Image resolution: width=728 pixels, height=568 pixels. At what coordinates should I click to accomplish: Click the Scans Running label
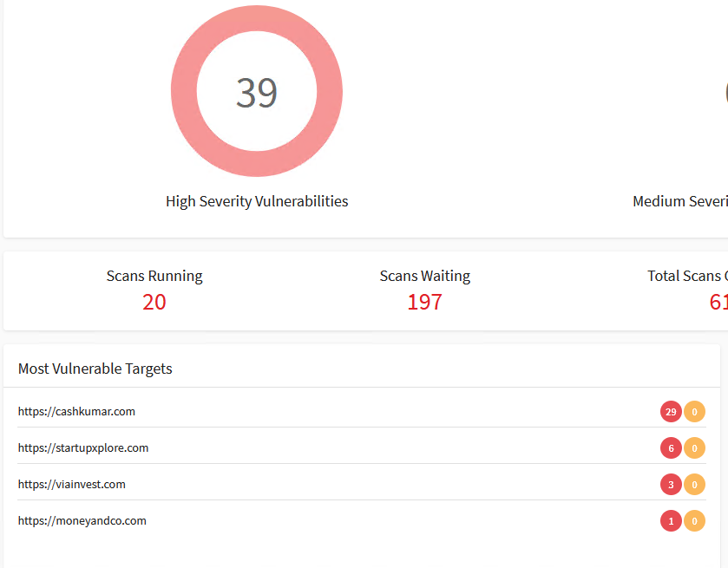[x=154, y=276]
